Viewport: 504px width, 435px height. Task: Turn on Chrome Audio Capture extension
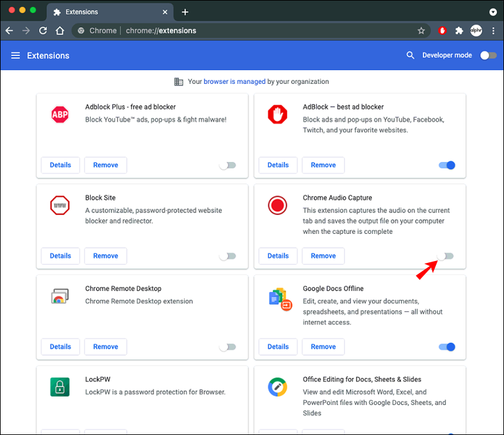446,256
